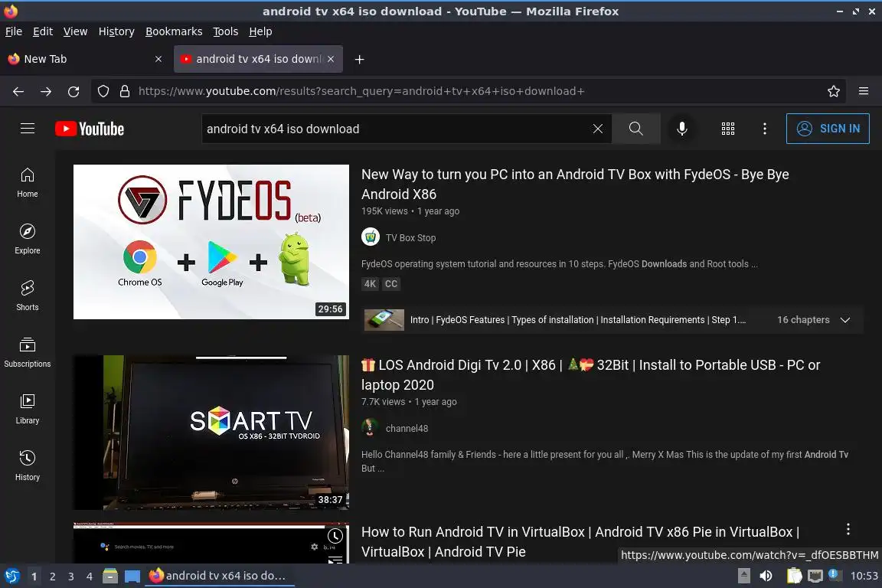The width and height of the screenshot is (882, 588).
Task: Open the View menu
Action: point(75,31)
